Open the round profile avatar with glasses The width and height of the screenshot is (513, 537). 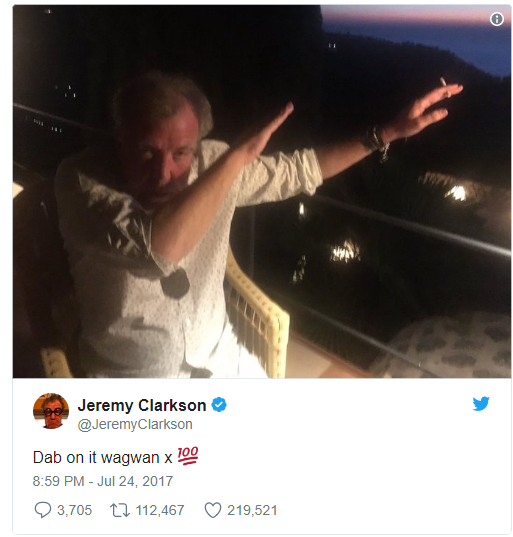click(51, 411)
